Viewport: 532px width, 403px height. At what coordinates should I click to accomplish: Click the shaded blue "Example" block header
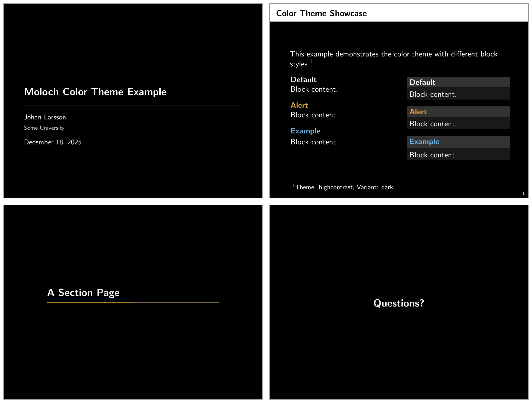click(x=458, y=142)
